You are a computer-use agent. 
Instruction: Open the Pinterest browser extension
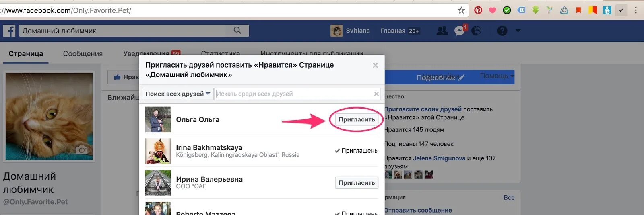point(478,10)
